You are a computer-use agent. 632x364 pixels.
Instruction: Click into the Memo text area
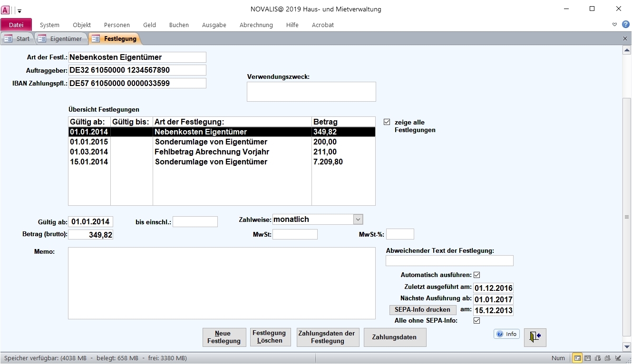click(x=222, y=283)
